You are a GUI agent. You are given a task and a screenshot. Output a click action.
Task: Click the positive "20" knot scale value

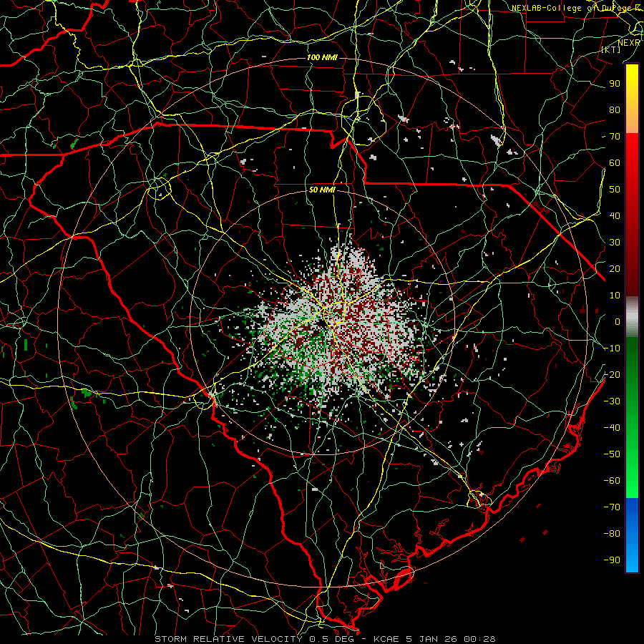(x=615, y=269)
